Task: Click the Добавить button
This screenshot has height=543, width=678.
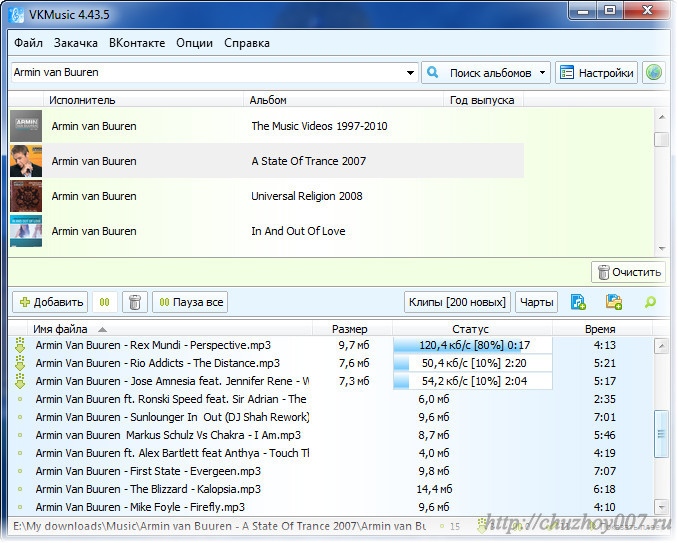Action: click(x=50, y=302)
